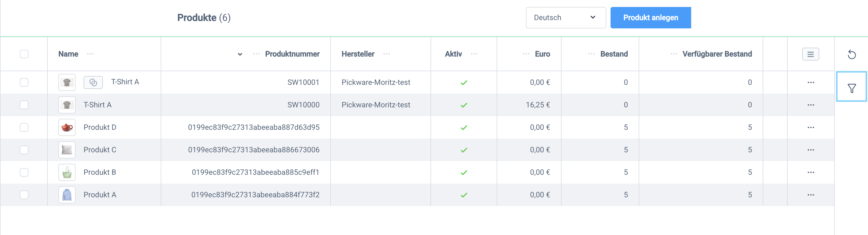Viewport: 868px width, 235px height.
Task: Sort by Verfügbarer Bestand column header
Action: (x=717, y=54)
